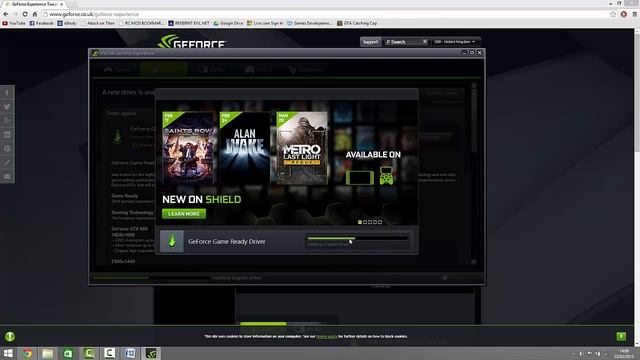
Task: Click the Chrome address bar URL
Action: [x=94, y=14]
